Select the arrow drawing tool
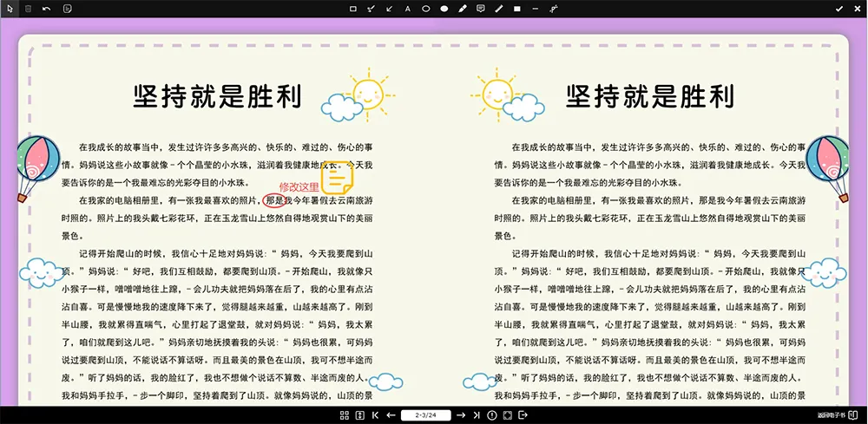The width and height of the screenshot is (868, 424). click(x=390, y=9)
